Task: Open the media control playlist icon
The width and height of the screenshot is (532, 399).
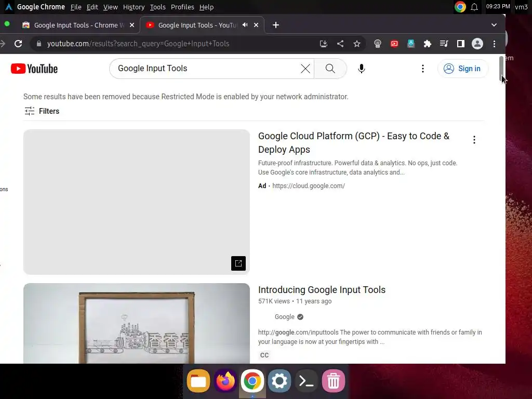Action: (444, 44)
